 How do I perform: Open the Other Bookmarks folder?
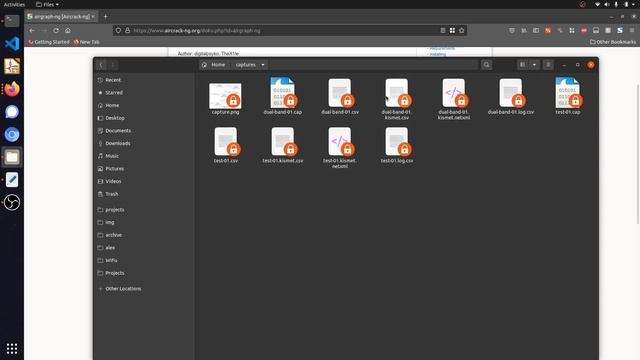(613, 42)
